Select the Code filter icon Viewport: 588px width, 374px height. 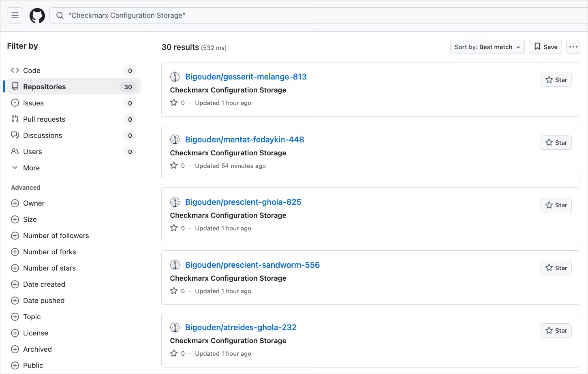15,70
